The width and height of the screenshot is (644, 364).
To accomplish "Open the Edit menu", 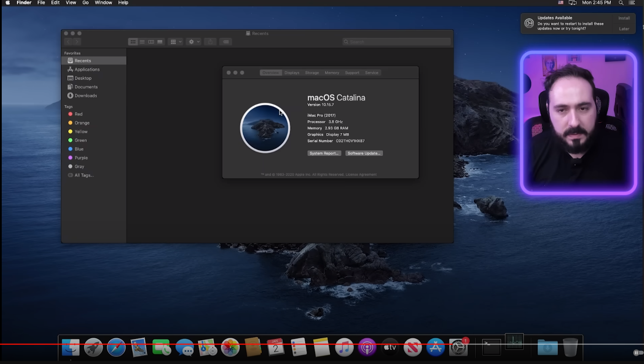I will (x=56, y=3).
